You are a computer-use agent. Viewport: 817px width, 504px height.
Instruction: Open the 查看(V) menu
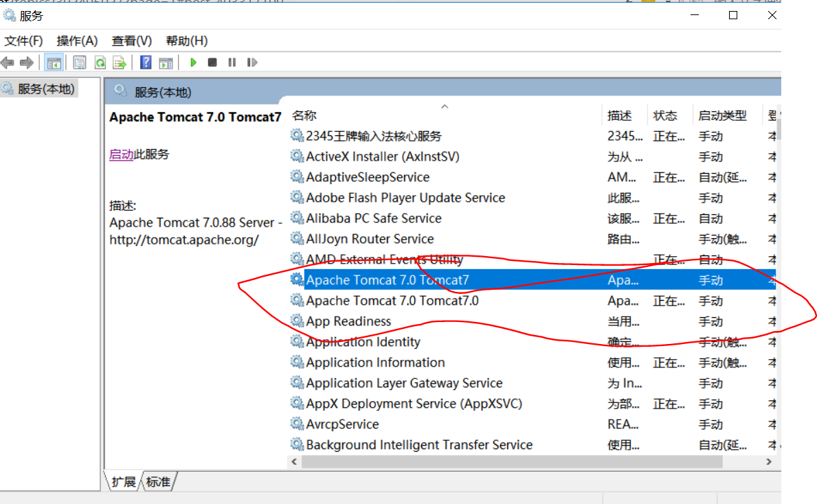click(132, 41)
